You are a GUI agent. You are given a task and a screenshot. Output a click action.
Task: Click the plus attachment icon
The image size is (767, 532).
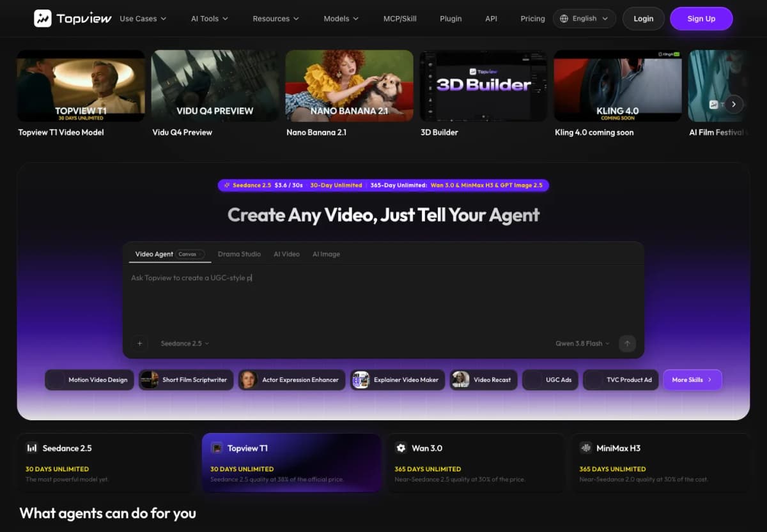click(x=140, y=344)
